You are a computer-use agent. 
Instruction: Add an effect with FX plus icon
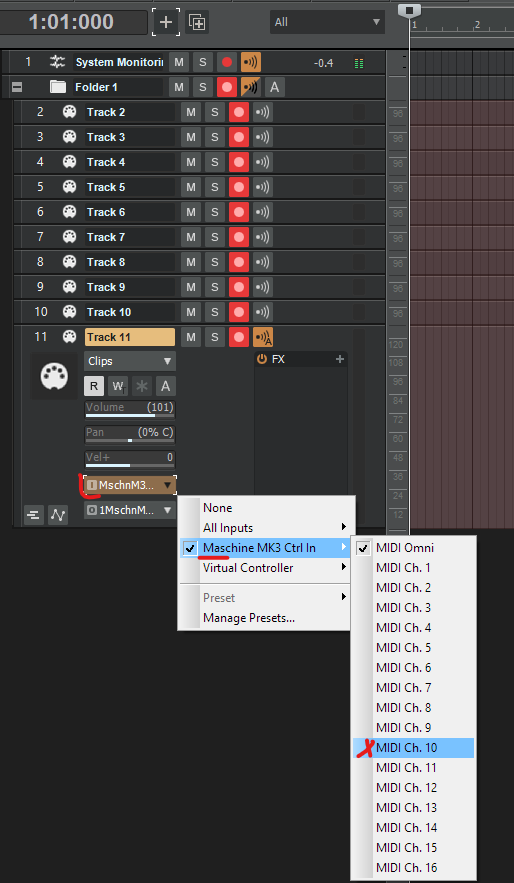coord(339,359)
